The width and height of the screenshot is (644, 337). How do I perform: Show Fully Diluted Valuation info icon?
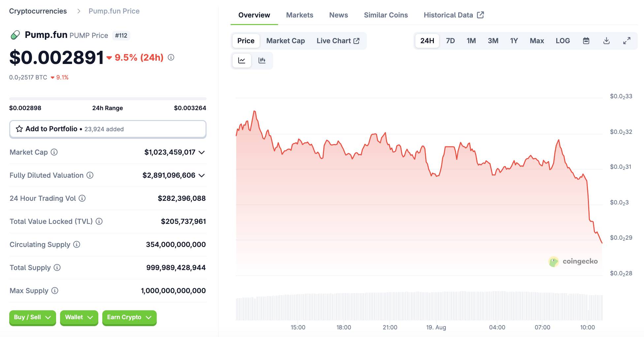[x=90, y=175]
